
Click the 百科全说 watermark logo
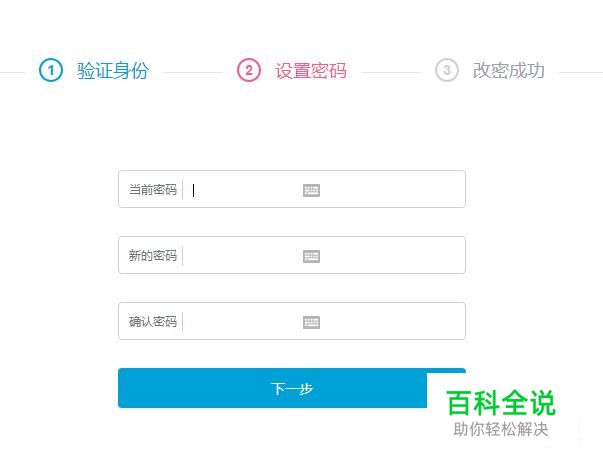pos(501,403)
